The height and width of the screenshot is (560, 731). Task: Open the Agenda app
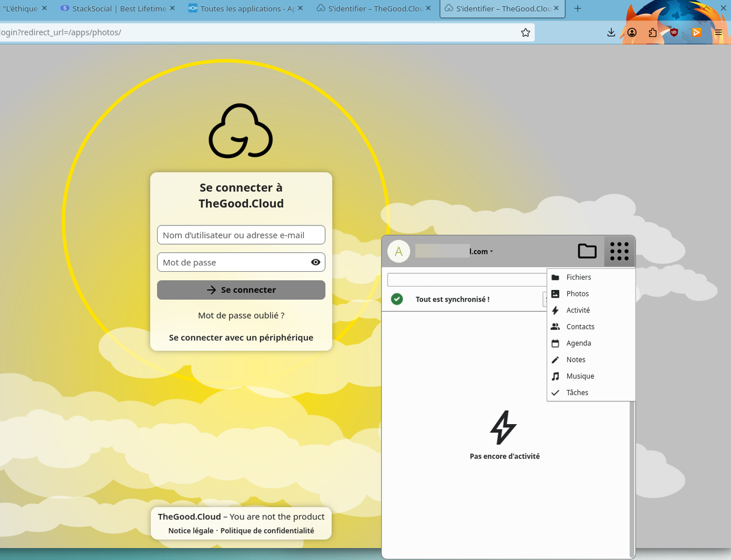(577, 343)
